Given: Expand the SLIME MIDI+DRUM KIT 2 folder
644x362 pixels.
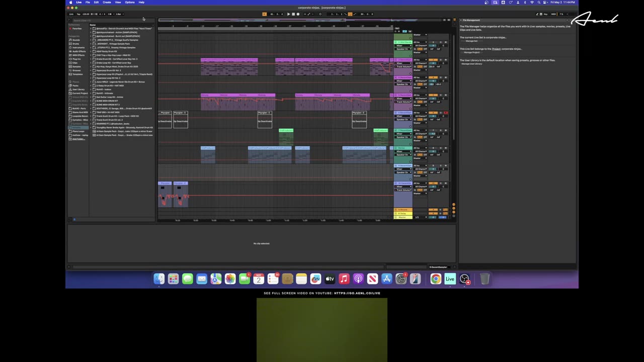Looking at the screenshot, I should [x=92, y=105].
